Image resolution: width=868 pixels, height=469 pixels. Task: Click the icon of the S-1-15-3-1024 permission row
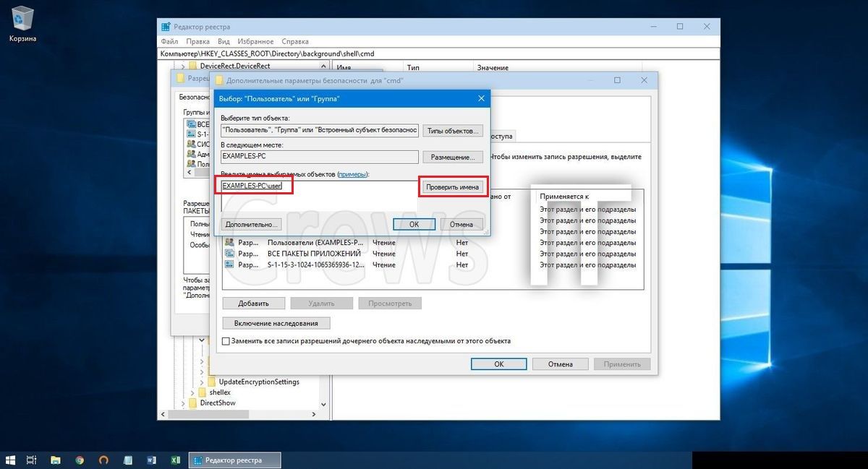point(230,264)
